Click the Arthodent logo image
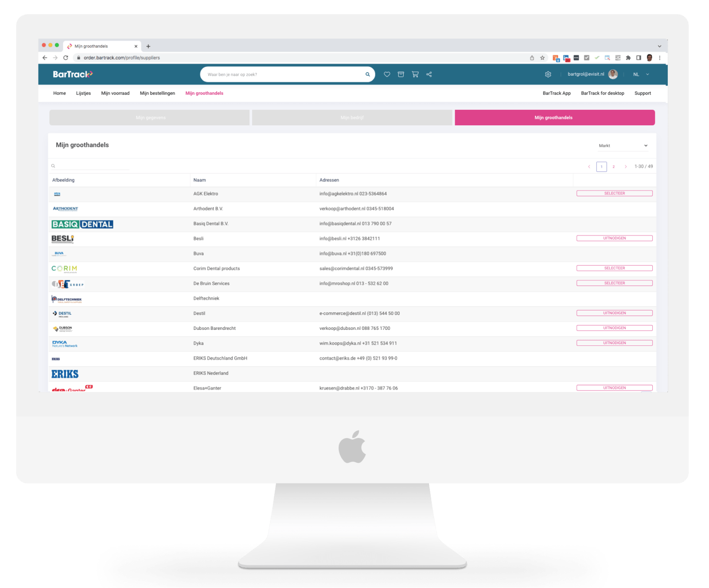Viewport: 709px width, 588px height. coord(66,209)
